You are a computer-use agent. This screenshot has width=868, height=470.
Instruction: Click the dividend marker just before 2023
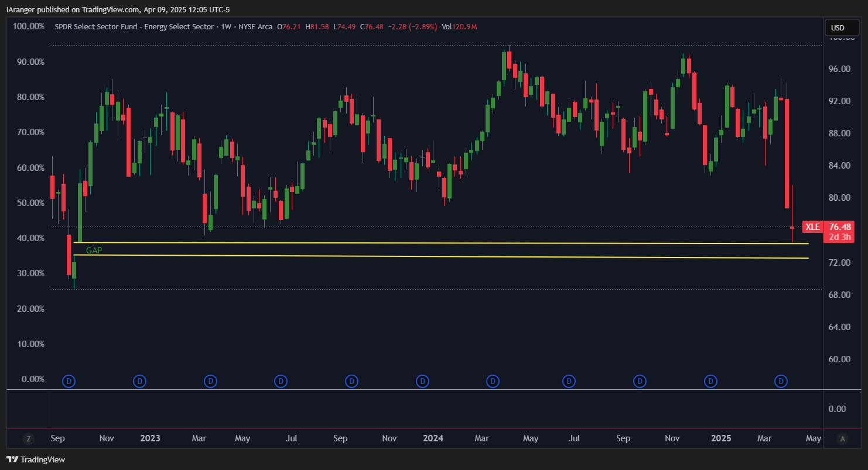pos(139,382)
